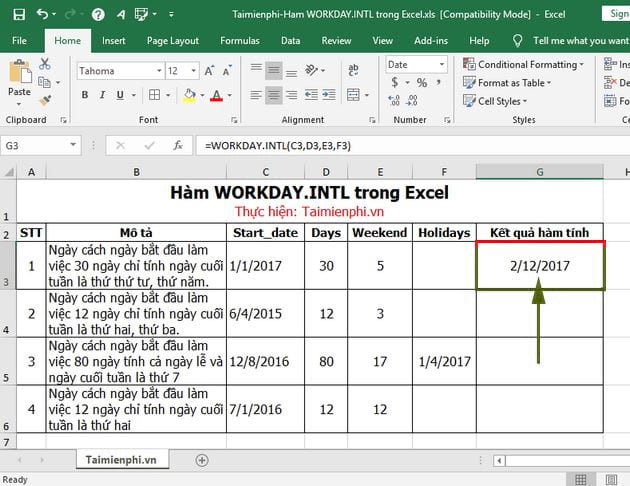The width and height of the screenshot is (630, 486).
Task: Click the Enter checkmark in formula bar
Action: point(149,145)
